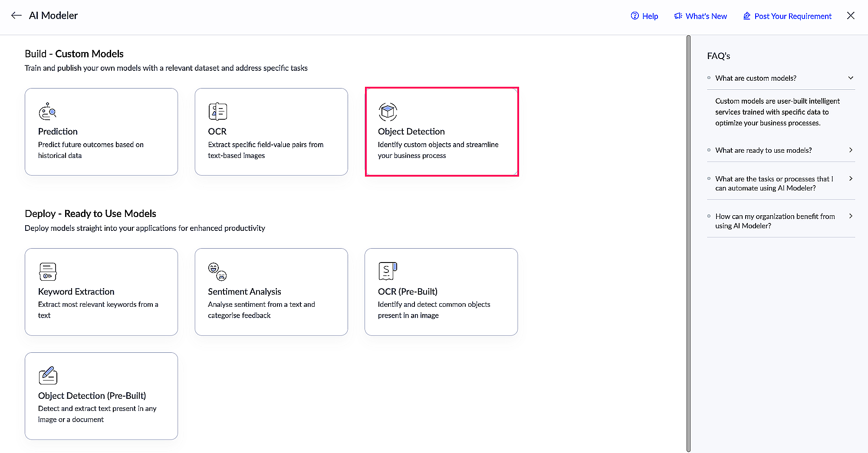Expand the 'What are ready to use models?' FAQ
The height and width of the screenshot is (453, 868).
pos(851,150)
